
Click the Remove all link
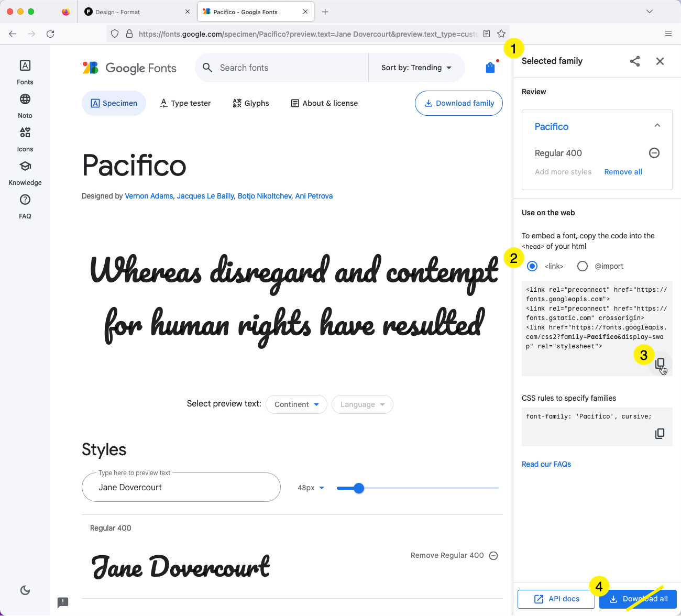pyautogui.click(x=623, y=172)
